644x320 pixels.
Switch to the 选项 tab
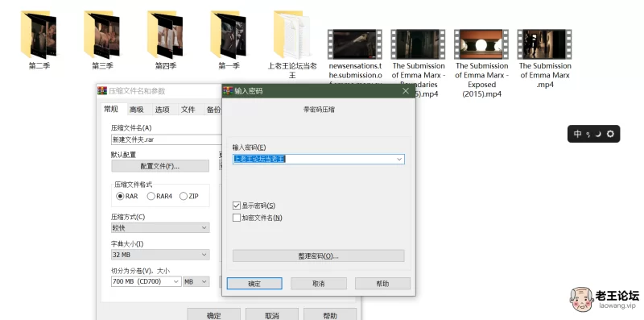point(163,110)
